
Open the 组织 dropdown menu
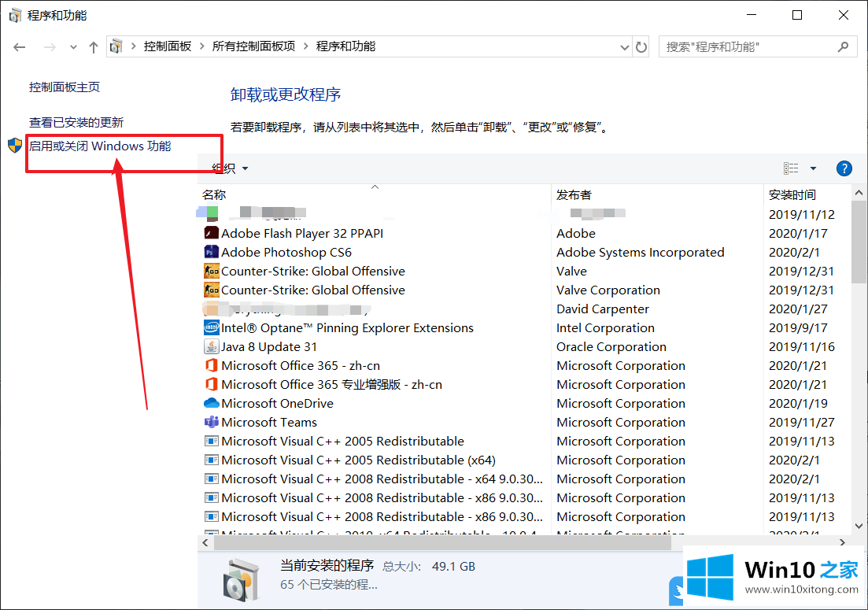click(230, 168)
